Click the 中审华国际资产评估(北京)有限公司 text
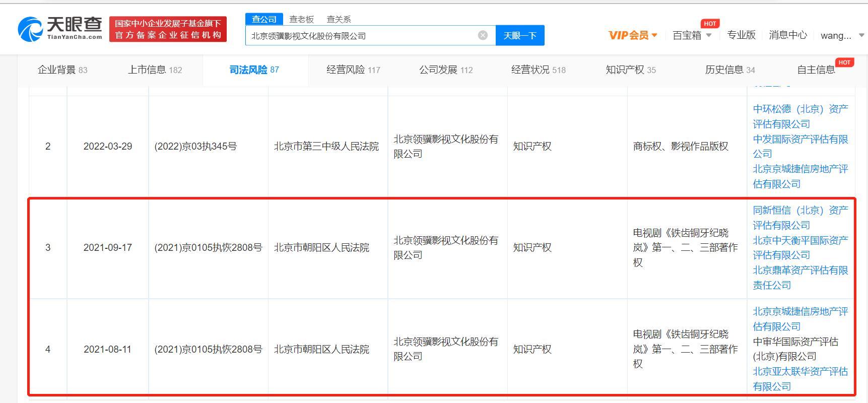The image size is (868, 403). point(795,349)
